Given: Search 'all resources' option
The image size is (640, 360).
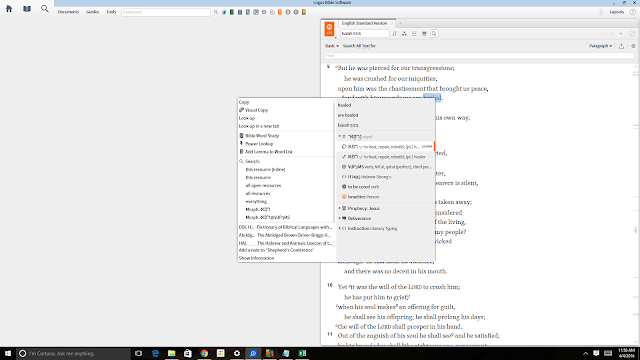Looking at the screenshot, I should point(258,193).
